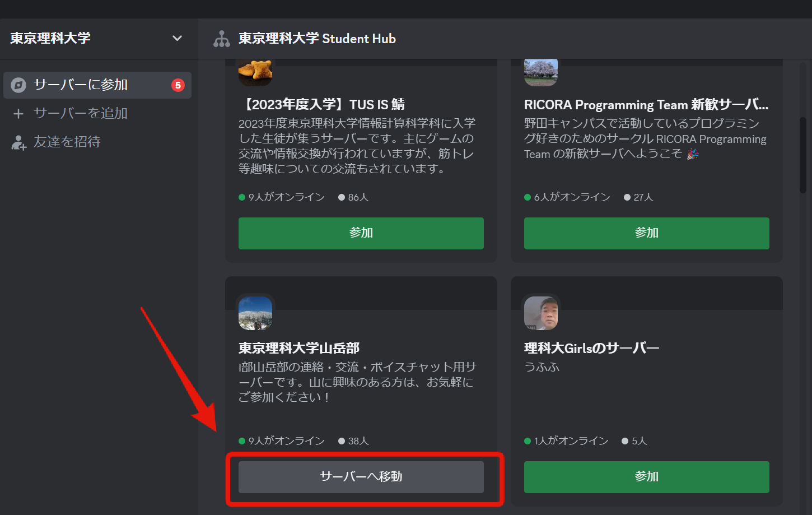Click the TUS IS 鯖 description paragraph

coord(357,146)
